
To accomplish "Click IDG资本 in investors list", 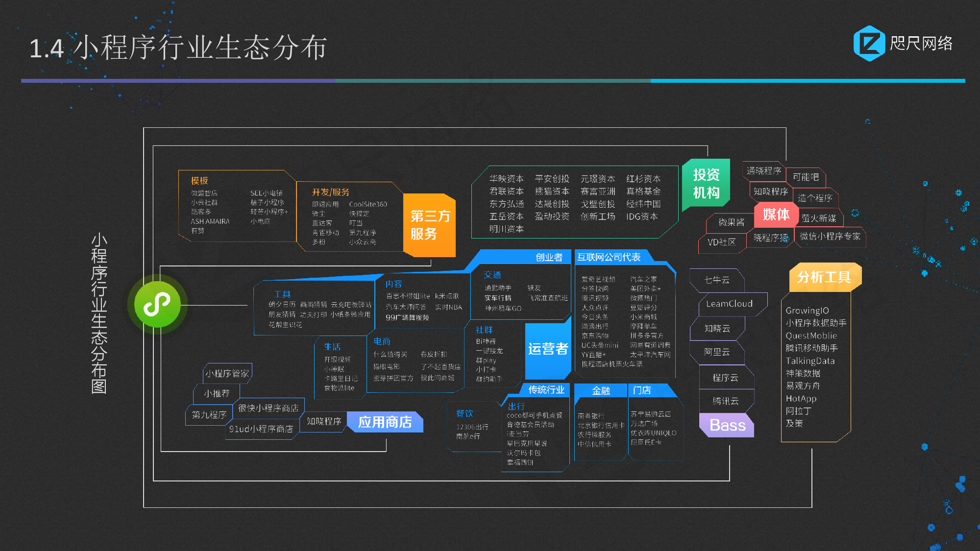I will (x=642, y=216).
